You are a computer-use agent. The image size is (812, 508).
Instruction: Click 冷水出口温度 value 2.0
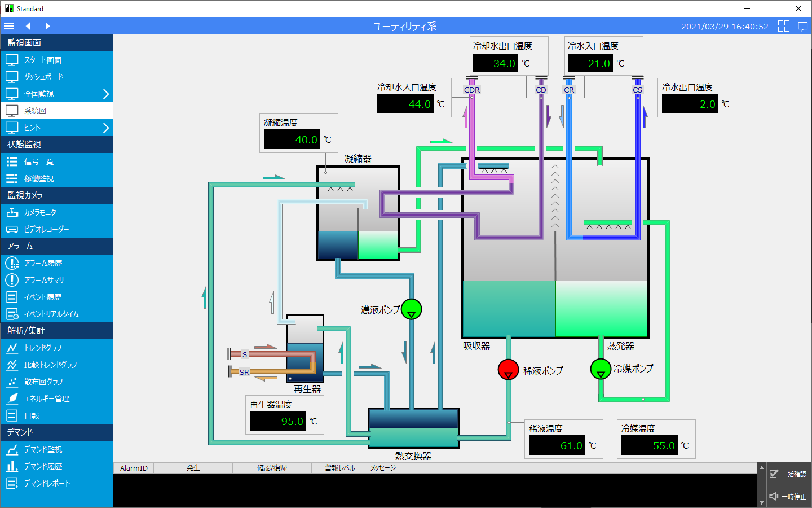[x=690, y=104]
